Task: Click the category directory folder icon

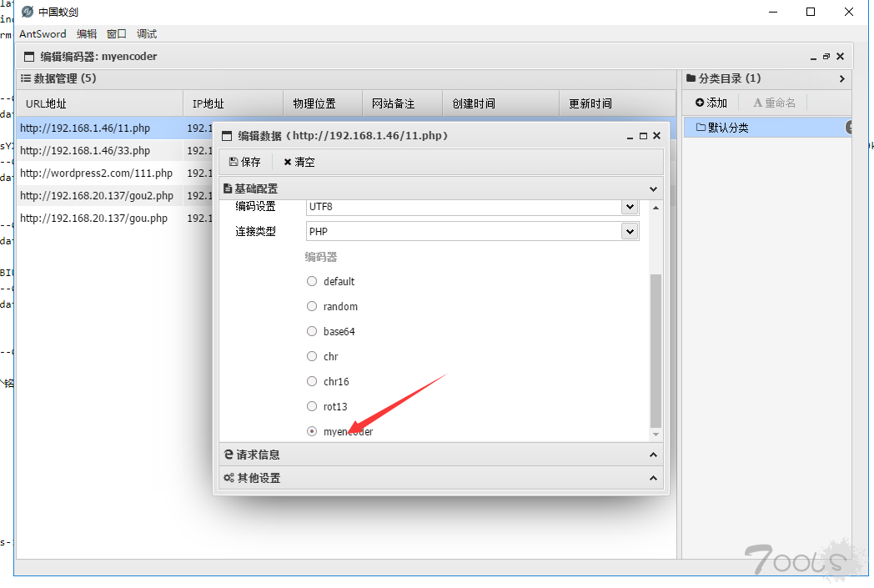Action: click(x=691, y=78)
